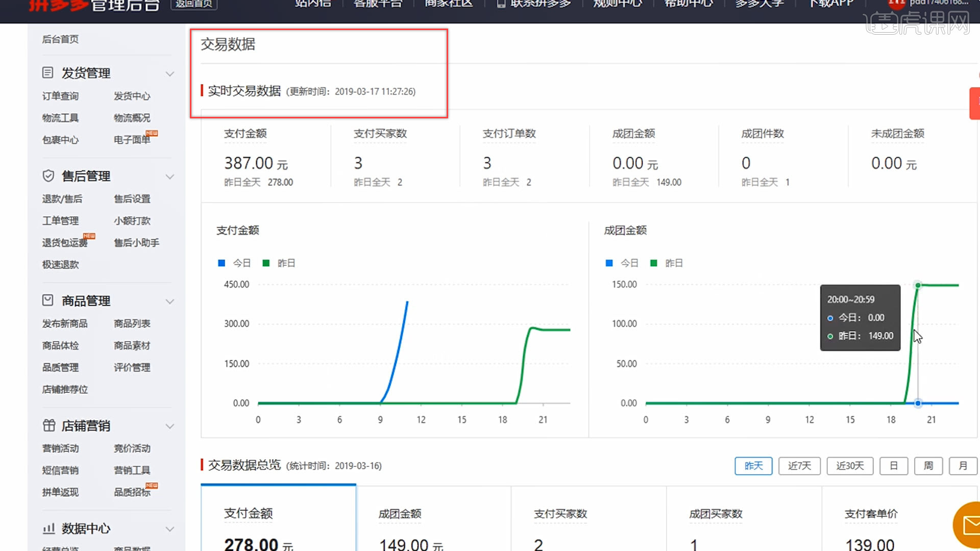Click the 售后管理 shield icon
Screen dimensions: 980x551
click(48, 176)
